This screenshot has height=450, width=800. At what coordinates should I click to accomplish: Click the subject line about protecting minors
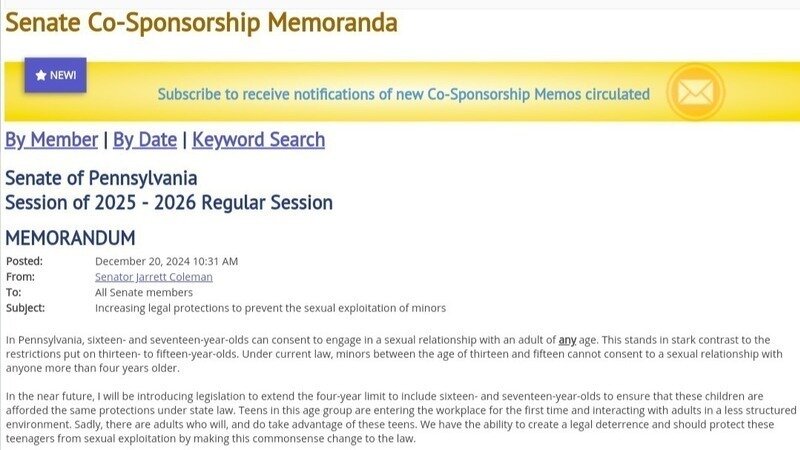click(x=270, y=307)
